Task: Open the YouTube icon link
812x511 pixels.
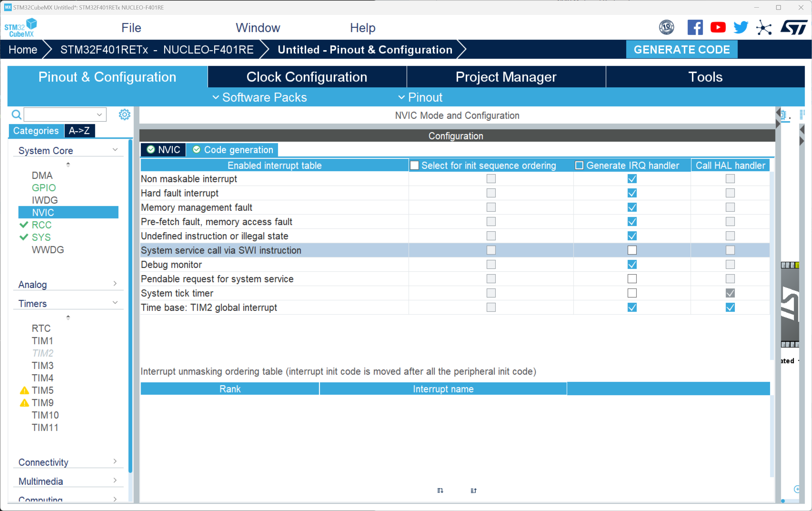Action: click(x=718, y=27)
